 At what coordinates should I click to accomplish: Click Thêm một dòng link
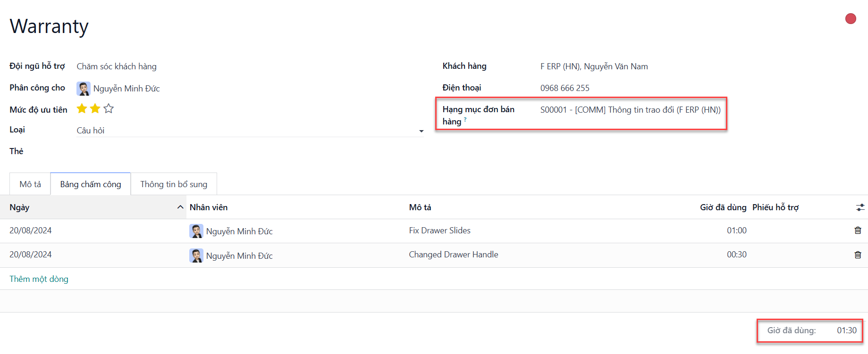pyautogui.click(x=39, y=279)
